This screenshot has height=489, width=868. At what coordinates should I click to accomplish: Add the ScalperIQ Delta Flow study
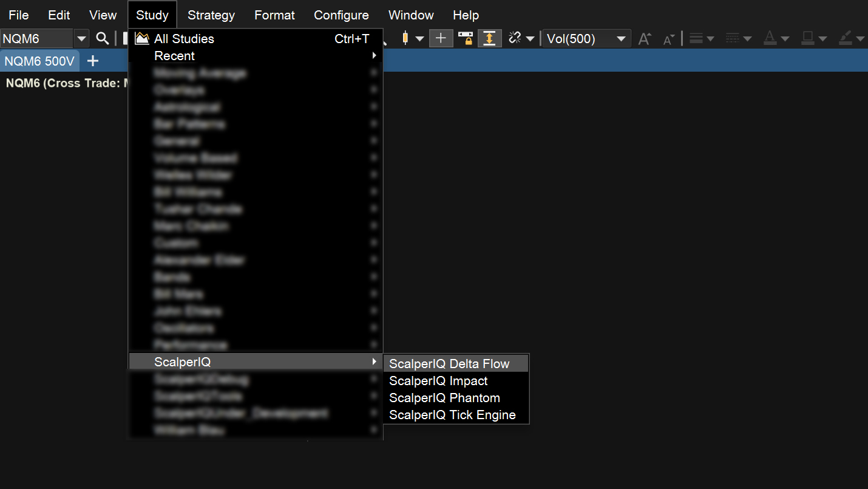pos(456,364)
